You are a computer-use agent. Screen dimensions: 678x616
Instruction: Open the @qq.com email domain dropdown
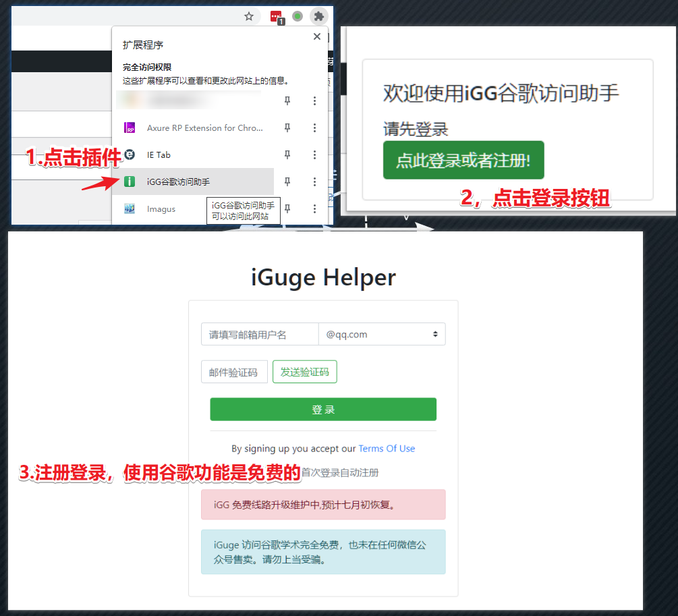(x=382, y=335)
